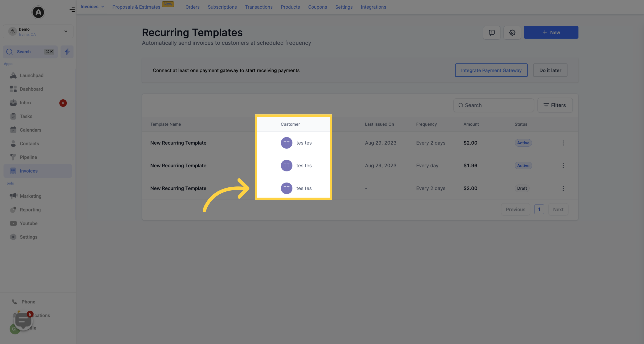Click the lightning bolt icon in sidebar
The width and height of the screenshot is (644, 344).
pos(67,52)
